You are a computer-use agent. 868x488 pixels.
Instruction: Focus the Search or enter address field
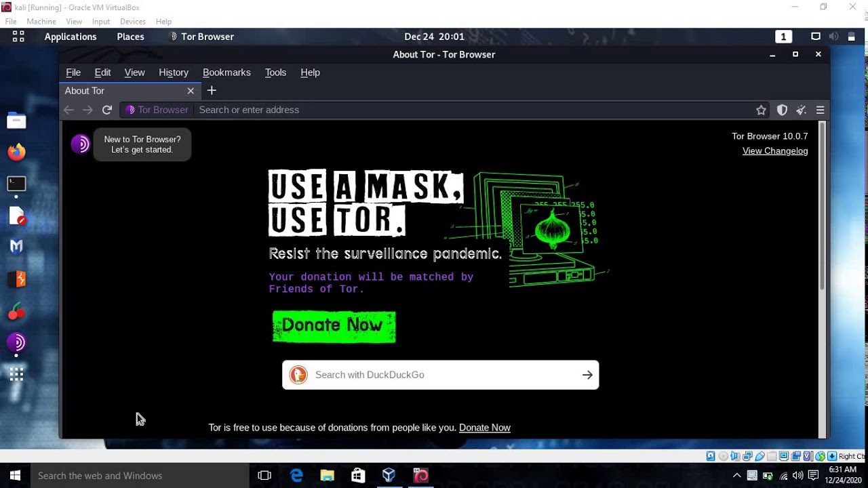(x=475, y=110)
